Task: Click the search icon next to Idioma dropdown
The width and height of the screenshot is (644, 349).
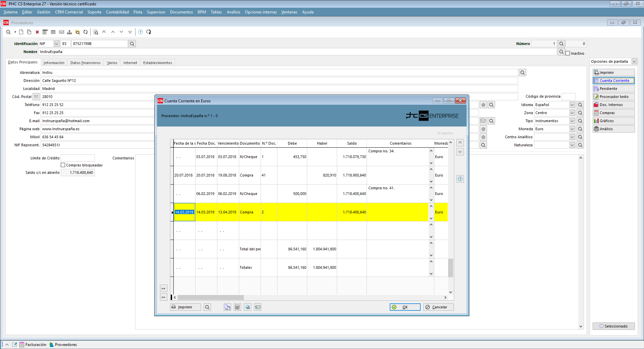Action: coord(580,105)
